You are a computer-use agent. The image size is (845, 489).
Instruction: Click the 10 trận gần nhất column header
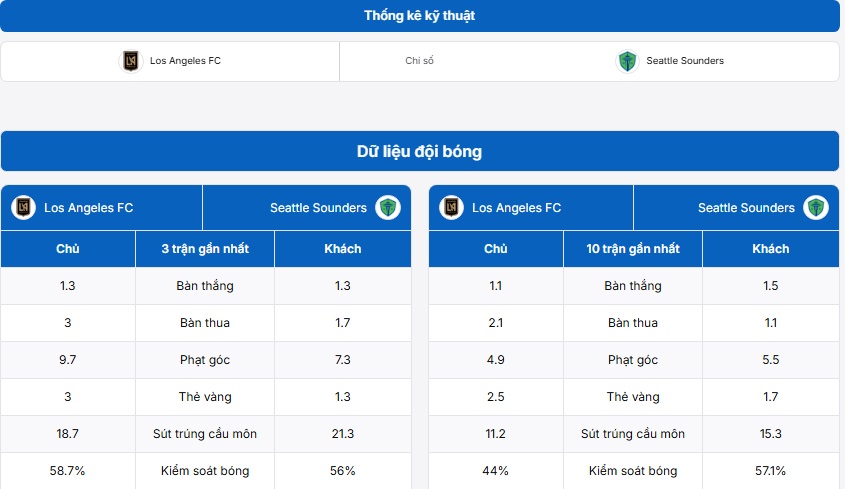click(633, 249)
